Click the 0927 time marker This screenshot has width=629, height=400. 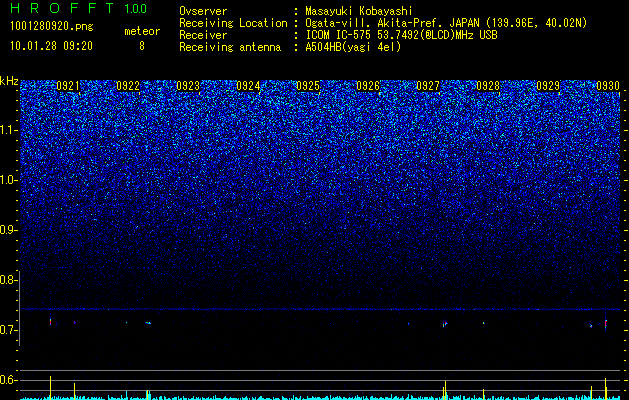click(x=428, y=86)
